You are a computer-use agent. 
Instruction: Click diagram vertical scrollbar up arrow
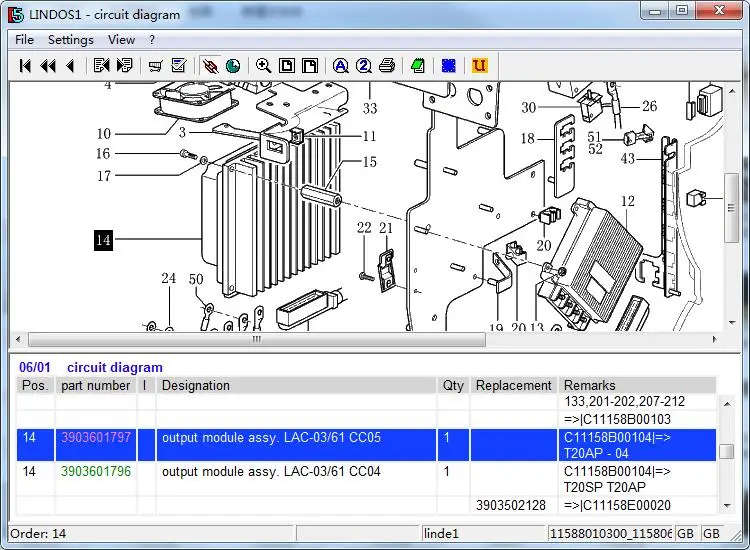click(732, 90)
